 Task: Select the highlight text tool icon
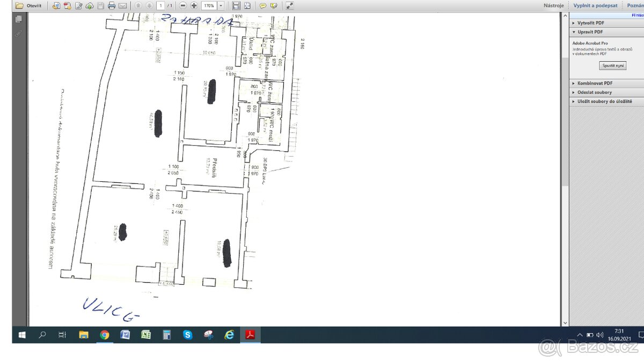pyautogui.click(x=274, y=6)
